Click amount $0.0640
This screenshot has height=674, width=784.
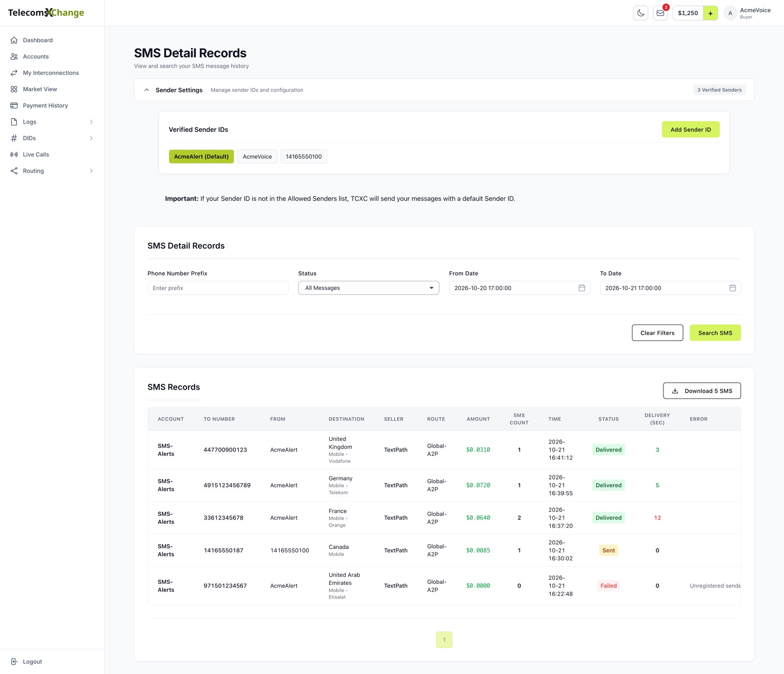pyautogui.click(x=478, y=518)
